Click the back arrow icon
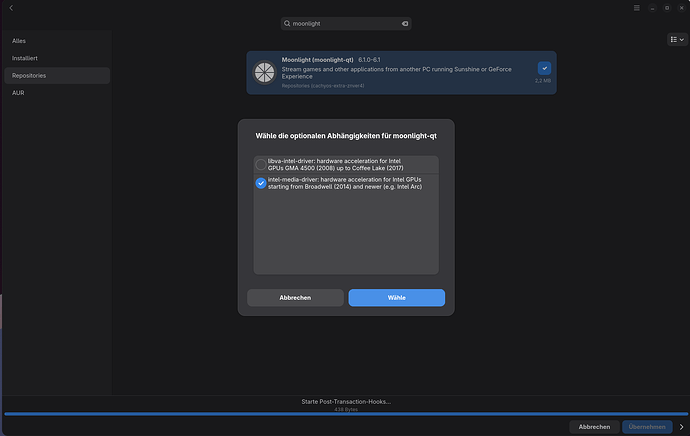690x436 pixels. click(x=11, y=8)
